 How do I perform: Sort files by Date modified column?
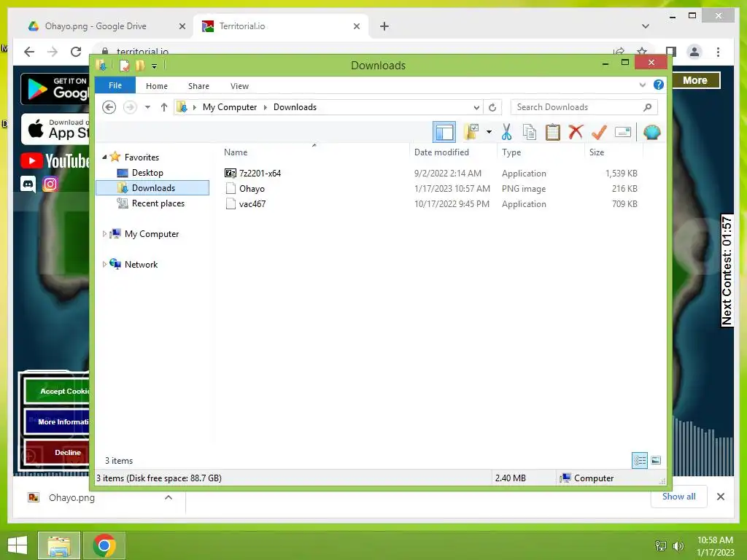[441, 152]
